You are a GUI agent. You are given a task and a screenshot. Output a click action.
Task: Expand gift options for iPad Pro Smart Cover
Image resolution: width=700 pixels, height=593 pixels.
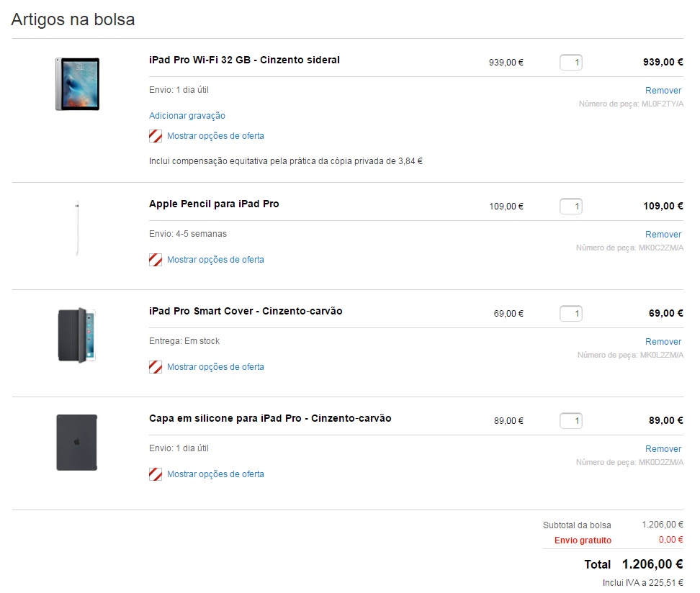215,367
